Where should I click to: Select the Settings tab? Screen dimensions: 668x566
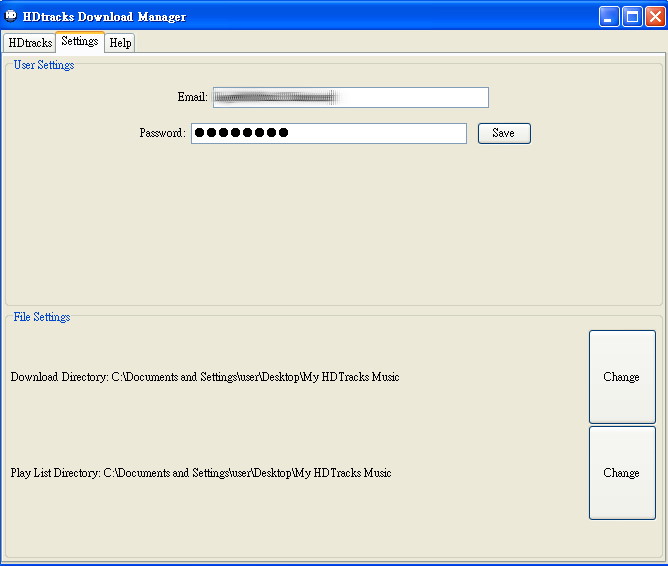80,42
